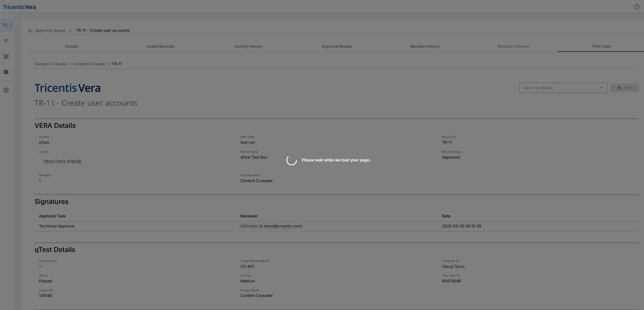The width and height of the screenshot is (644, 310).
Task: Click the document sidebar icon
Action: [x=6, y=72]
